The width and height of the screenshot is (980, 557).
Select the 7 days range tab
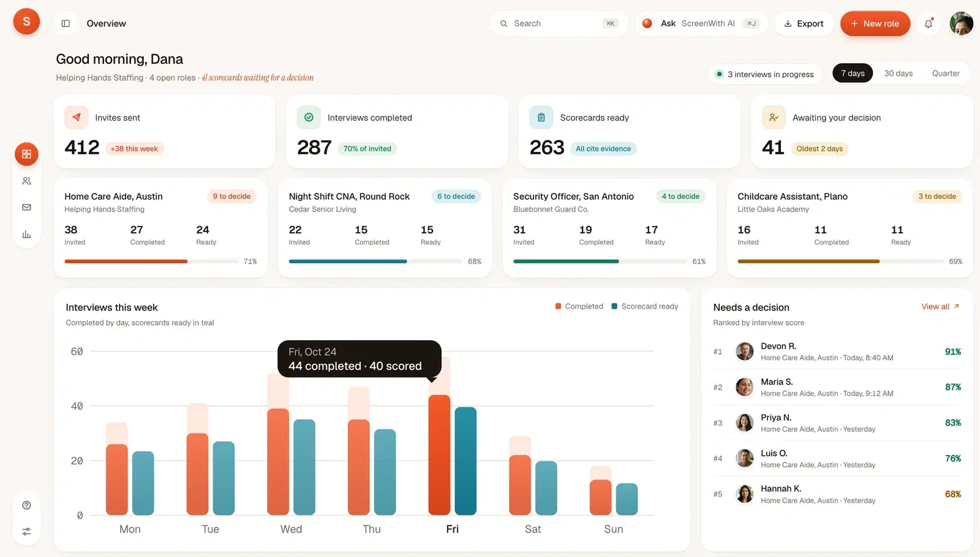coord(853,73)
